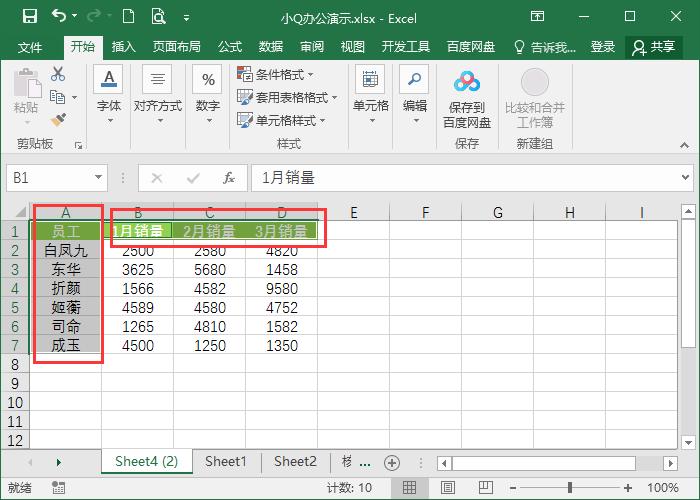Viewport: 700px width, 500px height.
Task: Click 保存到百度网盘 cloud icon
Action: coord(467,82)
